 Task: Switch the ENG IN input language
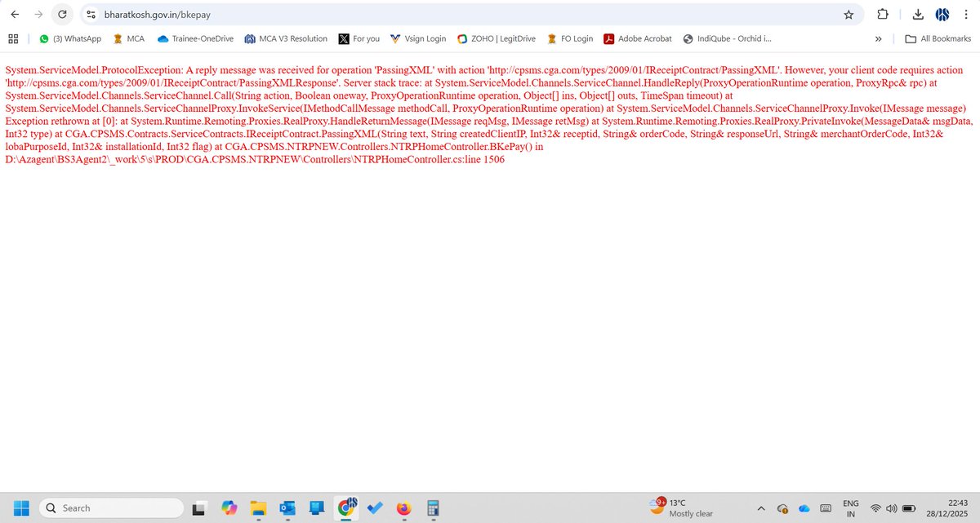pos(850,507)
